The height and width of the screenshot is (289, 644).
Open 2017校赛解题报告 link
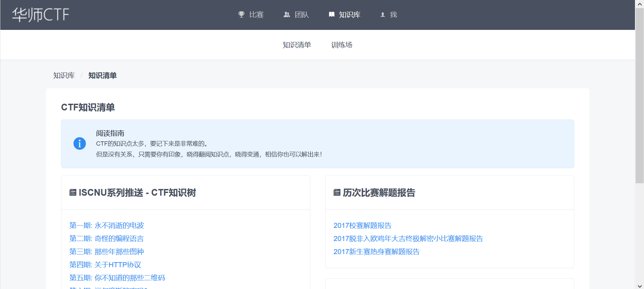point(362,226)
